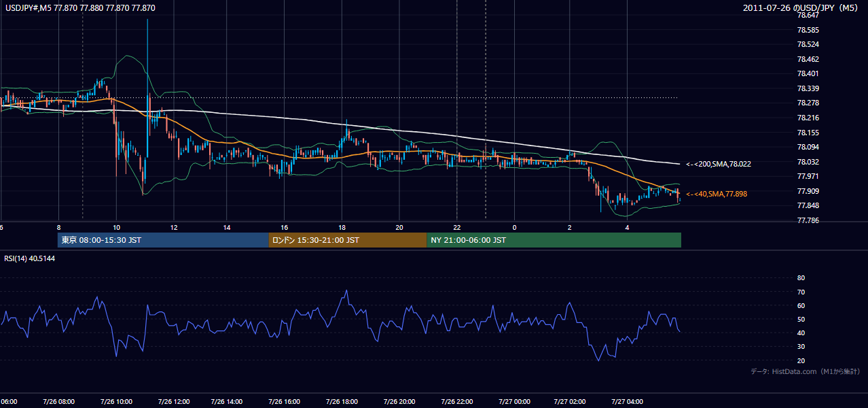This screenshot has width=868, height=408.
Task: Click hour marker 10 below price chart
Action: coord(116,227)
